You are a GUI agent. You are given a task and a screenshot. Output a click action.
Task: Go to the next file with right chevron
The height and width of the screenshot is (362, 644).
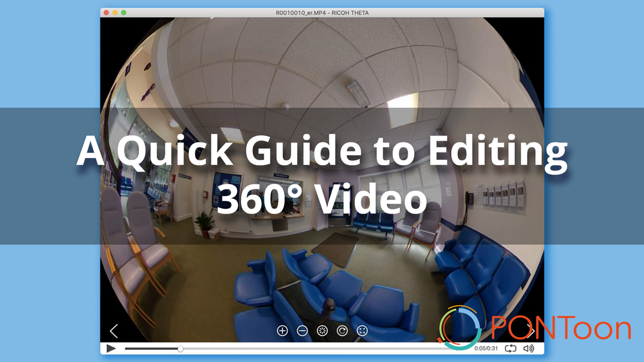pyautogui.click(x=531, y=330)
